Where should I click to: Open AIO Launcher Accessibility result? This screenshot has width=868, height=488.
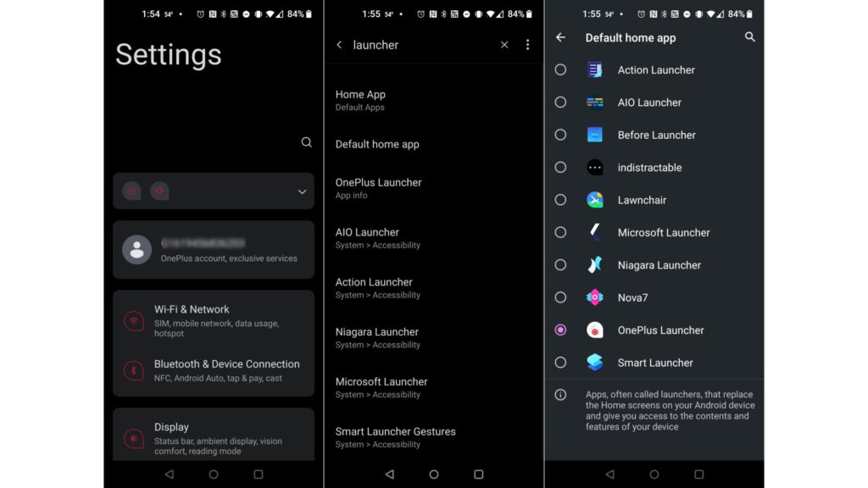pos(433,238)
